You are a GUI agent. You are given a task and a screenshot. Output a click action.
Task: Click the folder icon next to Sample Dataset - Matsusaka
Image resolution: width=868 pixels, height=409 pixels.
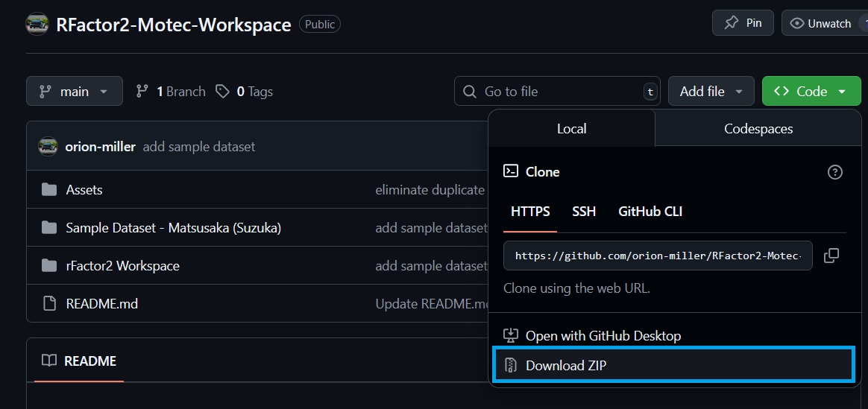49,228
